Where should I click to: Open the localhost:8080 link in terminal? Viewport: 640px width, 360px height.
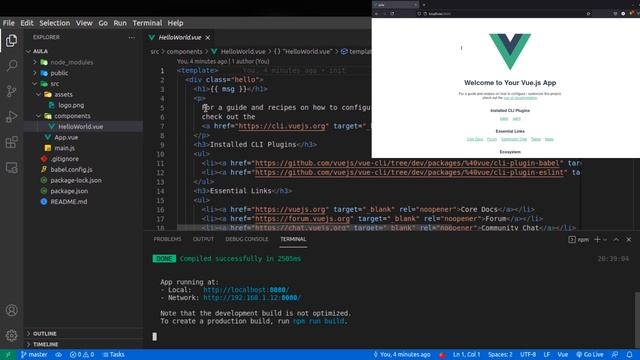(246, 290)
